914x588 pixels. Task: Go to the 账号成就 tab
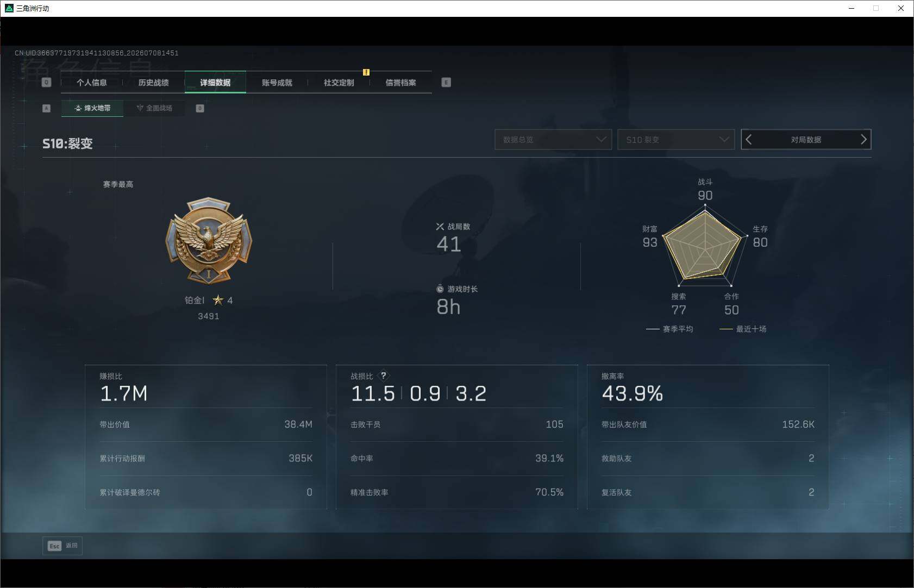pyautogui.click(x=277, y=83)
